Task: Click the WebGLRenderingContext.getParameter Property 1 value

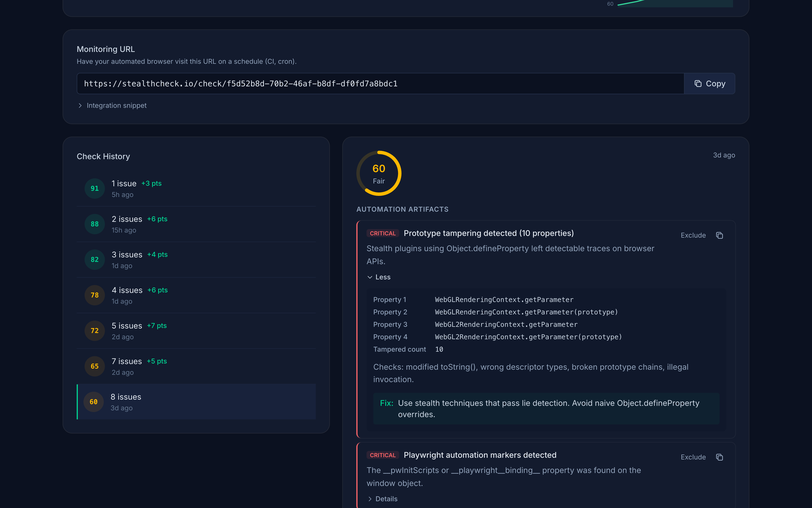Action: [x=504, y=300]
